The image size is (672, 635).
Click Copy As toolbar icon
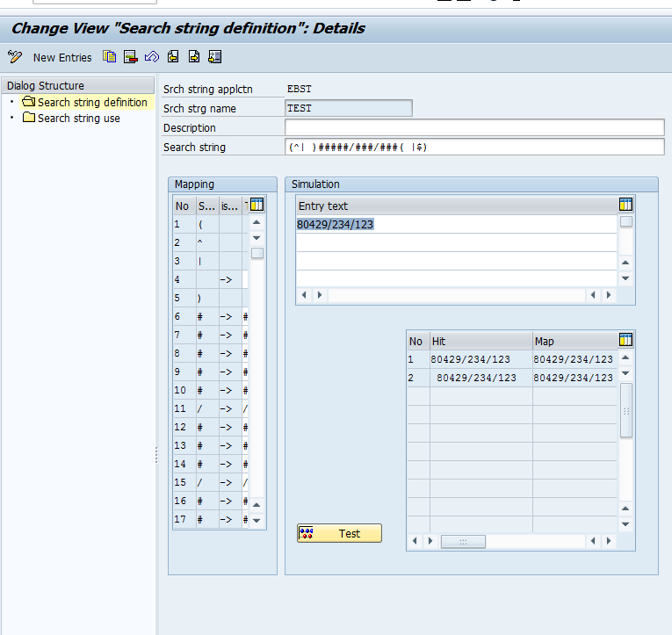coord(109,56)
